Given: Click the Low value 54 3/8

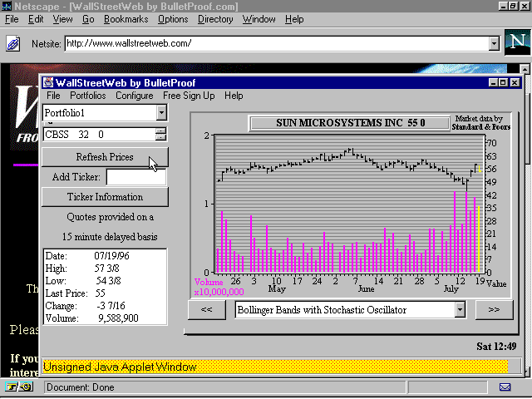Looking at the screenshot, I should click(108, 281).
